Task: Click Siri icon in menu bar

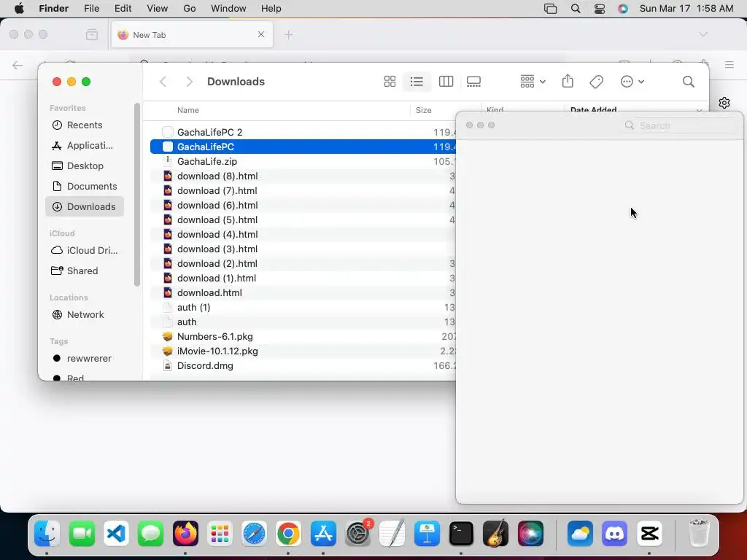Action: pyautogui.click(x=623, y=9)
